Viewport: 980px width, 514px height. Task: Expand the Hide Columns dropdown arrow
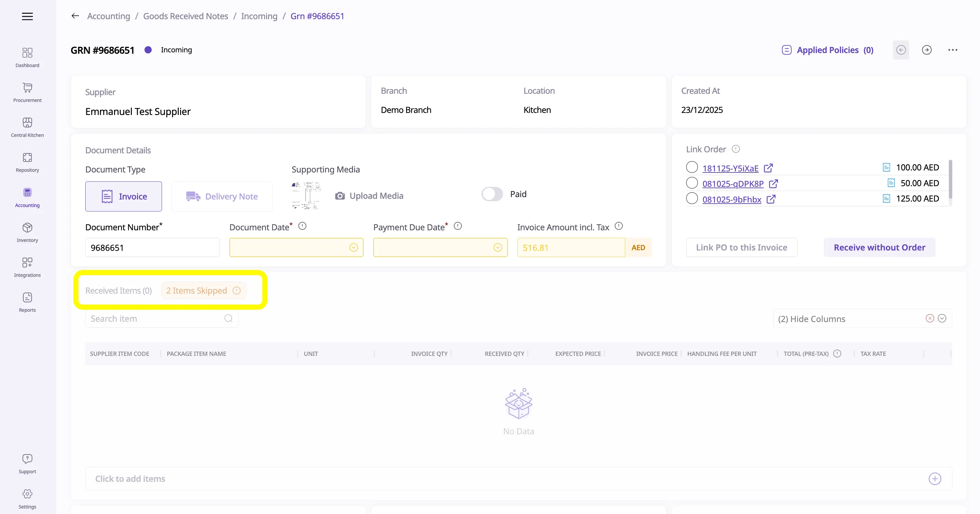click(x=942, y=319)
